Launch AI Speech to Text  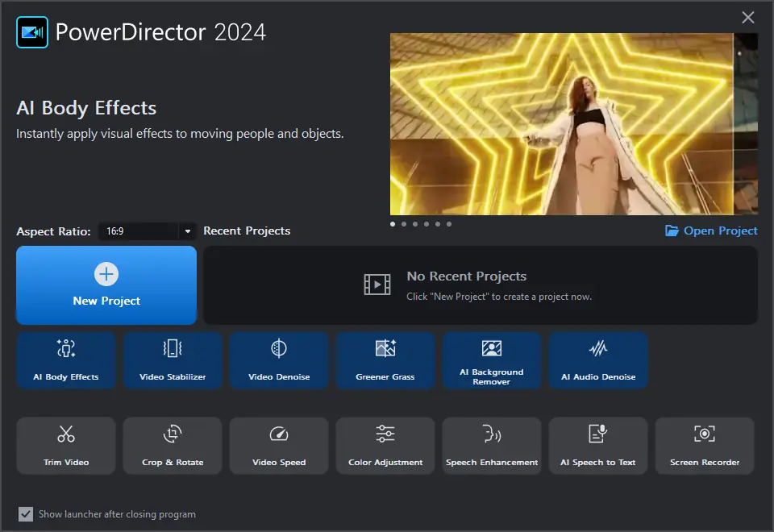click(x=597, y=446)
